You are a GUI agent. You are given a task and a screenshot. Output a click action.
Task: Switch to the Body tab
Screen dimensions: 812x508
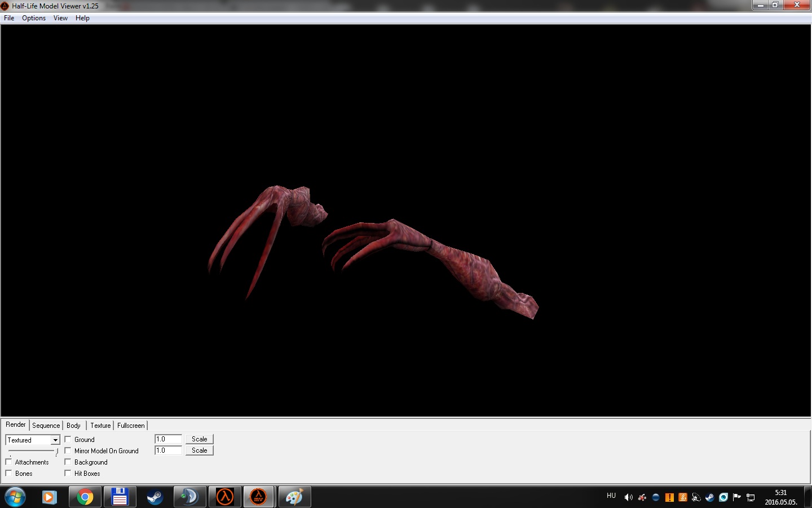click(x=74, y=426)
